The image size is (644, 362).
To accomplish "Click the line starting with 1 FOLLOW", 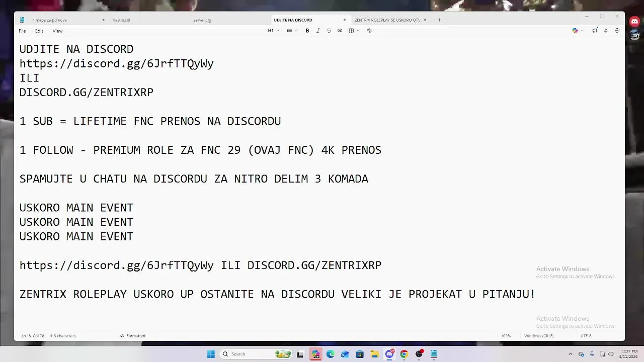I will click(200, 150).
